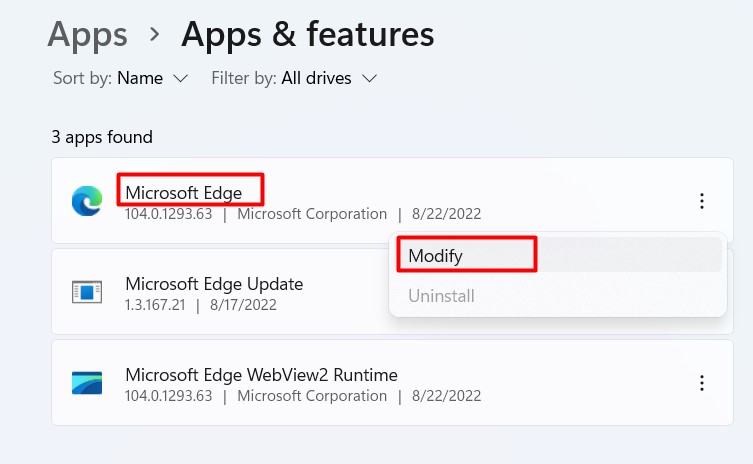Open three-dot menu for WebView2 Runtime
This screenshot has width=753, height=464.
tap(702, 383)
